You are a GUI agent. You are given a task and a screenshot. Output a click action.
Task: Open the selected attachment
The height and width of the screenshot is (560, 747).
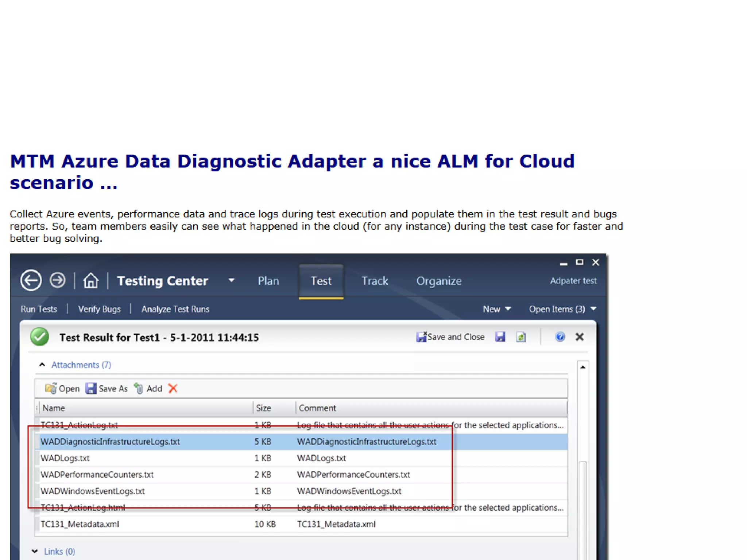[62, 389]
